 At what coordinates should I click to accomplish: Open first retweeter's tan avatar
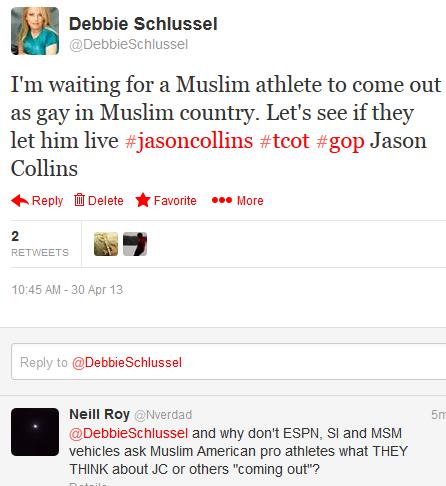tap(106, 244)
